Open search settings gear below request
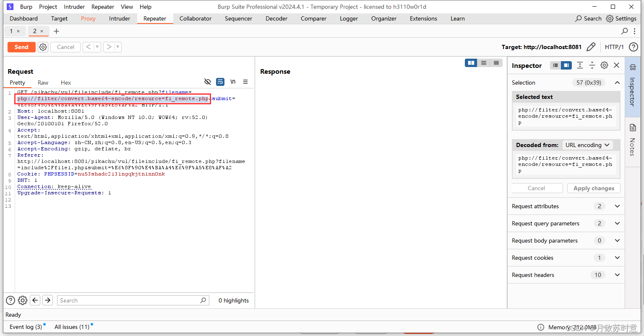 pyautogui.click(x=23, y=300)
